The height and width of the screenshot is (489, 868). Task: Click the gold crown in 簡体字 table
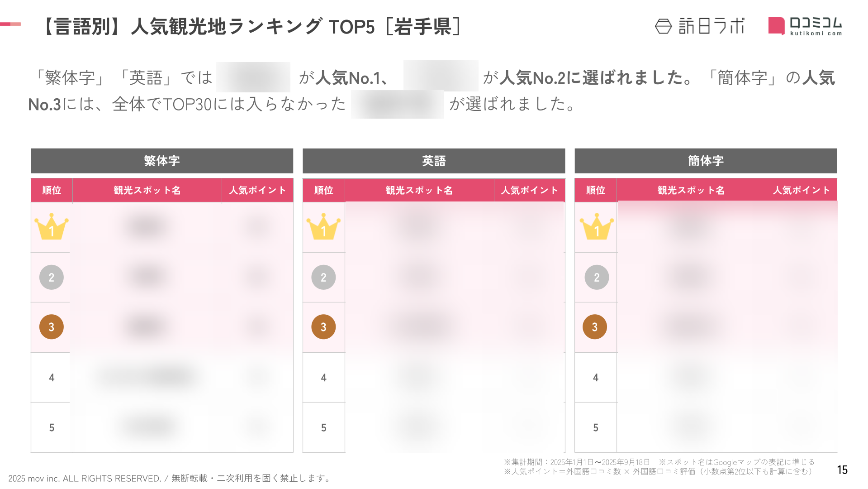[597, 227]
